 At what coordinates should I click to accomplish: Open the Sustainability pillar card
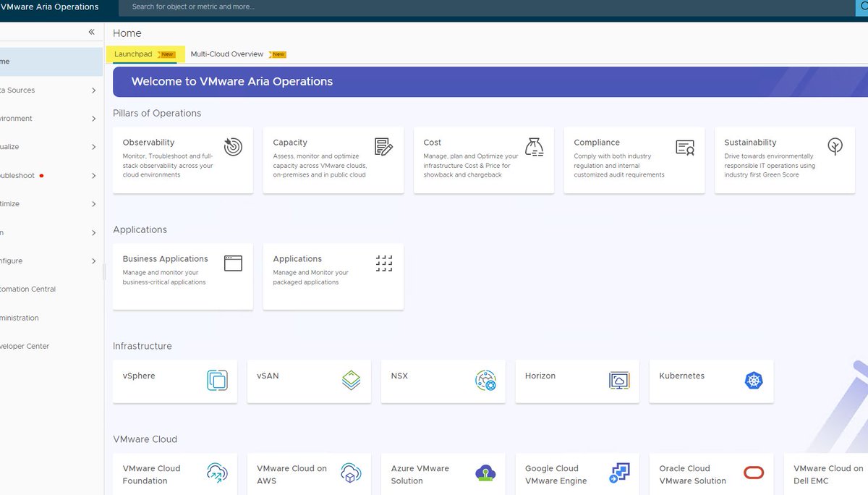(x=785, y=160)
